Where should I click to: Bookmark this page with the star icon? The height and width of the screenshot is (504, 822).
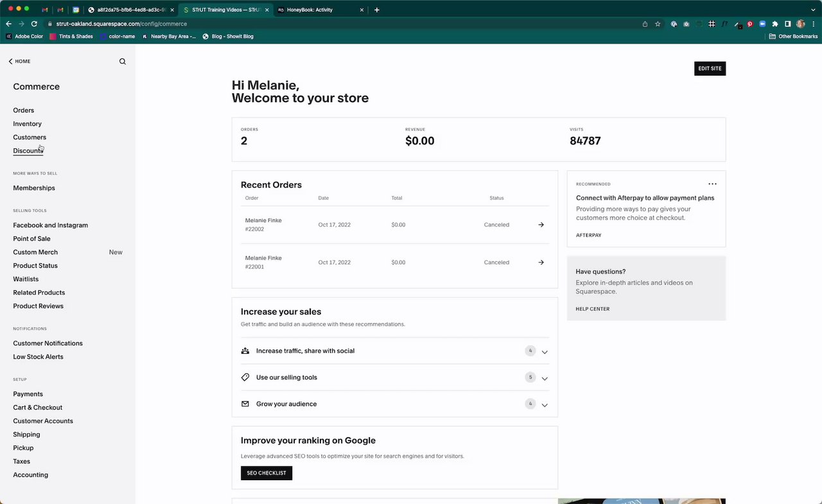(x=658, y=24)
